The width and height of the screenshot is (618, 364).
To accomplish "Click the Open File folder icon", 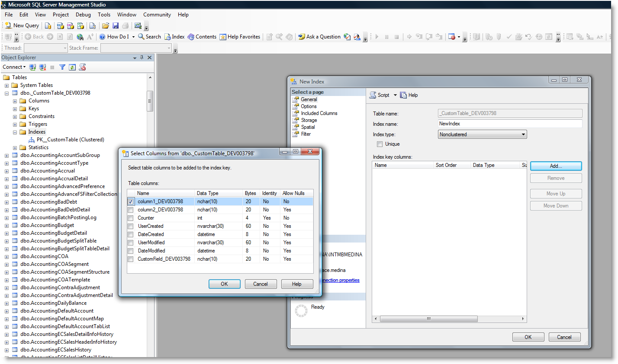I will pos(106,26).
